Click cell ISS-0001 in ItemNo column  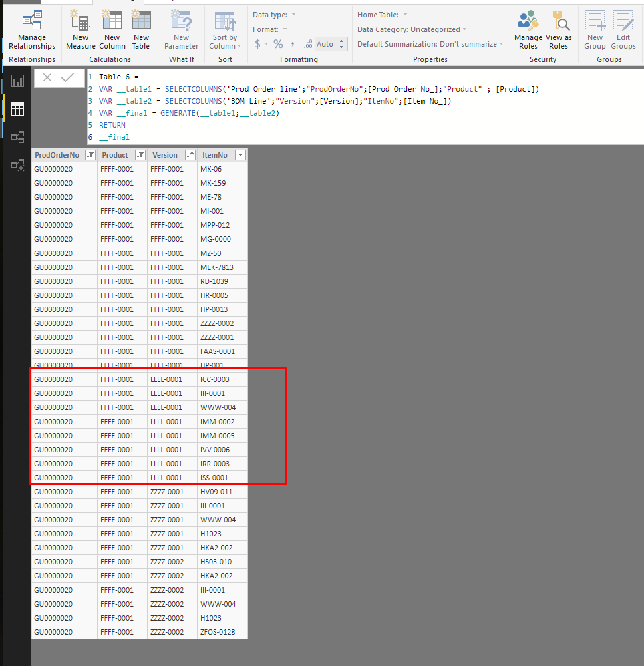coord(222,478)
